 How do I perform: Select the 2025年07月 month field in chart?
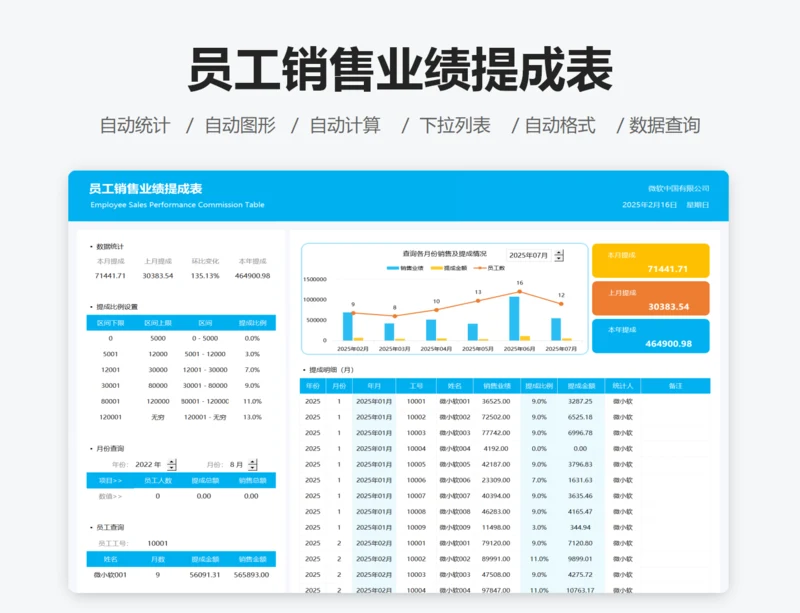(529, 255)
